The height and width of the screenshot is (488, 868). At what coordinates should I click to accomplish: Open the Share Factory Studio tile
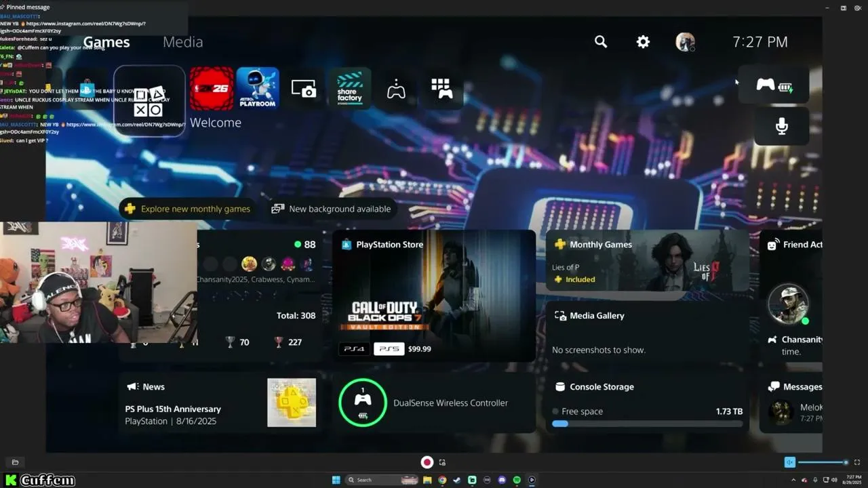point(349,88)
